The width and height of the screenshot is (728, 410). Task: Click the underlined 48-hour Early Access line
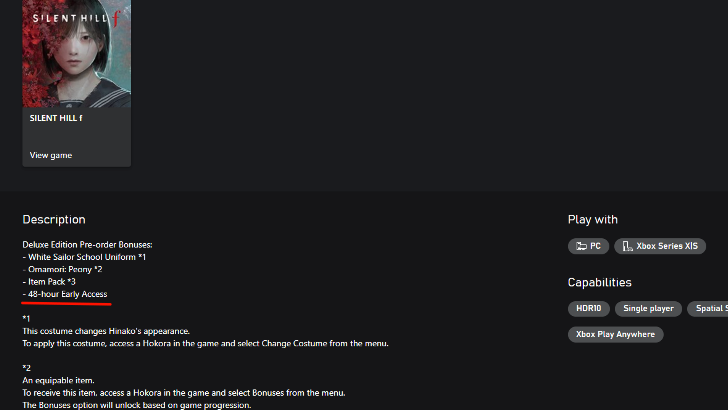[67, 294]
